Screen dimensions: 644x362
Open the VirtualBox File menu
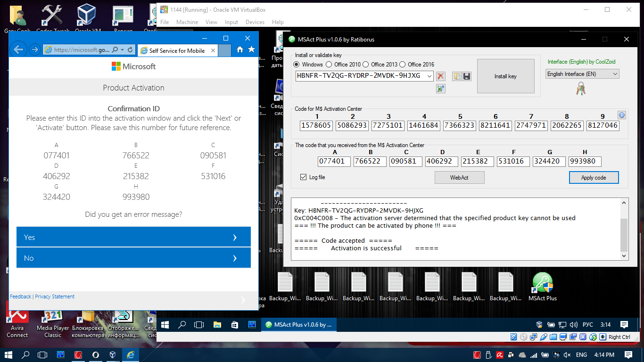[165, 22]
